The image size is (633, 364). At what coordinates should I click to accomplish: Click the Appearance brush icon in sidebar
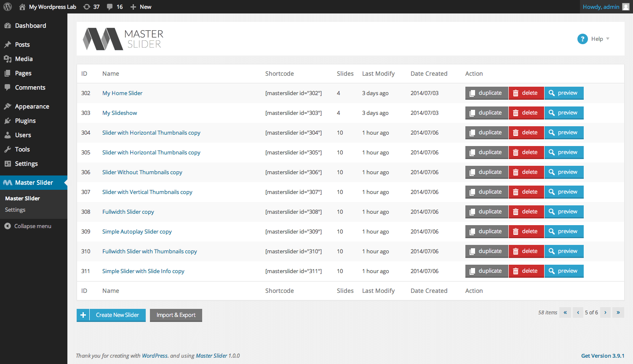(8, 106)
